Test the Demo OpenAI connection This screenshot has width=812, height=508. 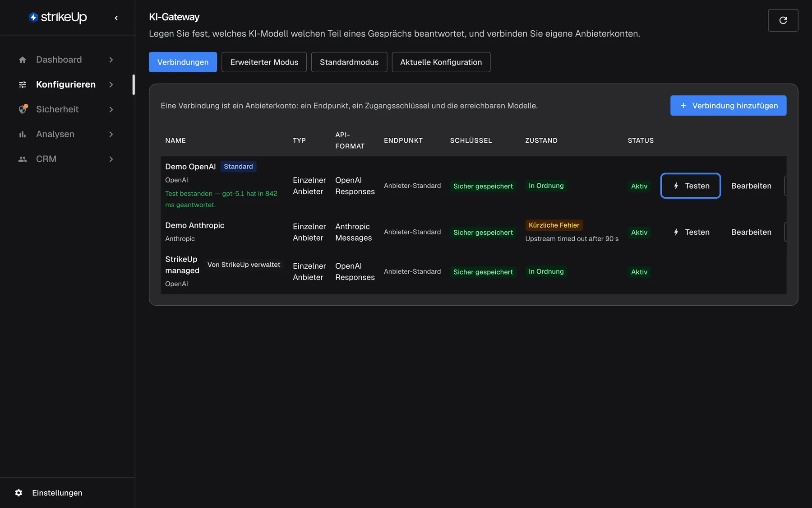691,186
